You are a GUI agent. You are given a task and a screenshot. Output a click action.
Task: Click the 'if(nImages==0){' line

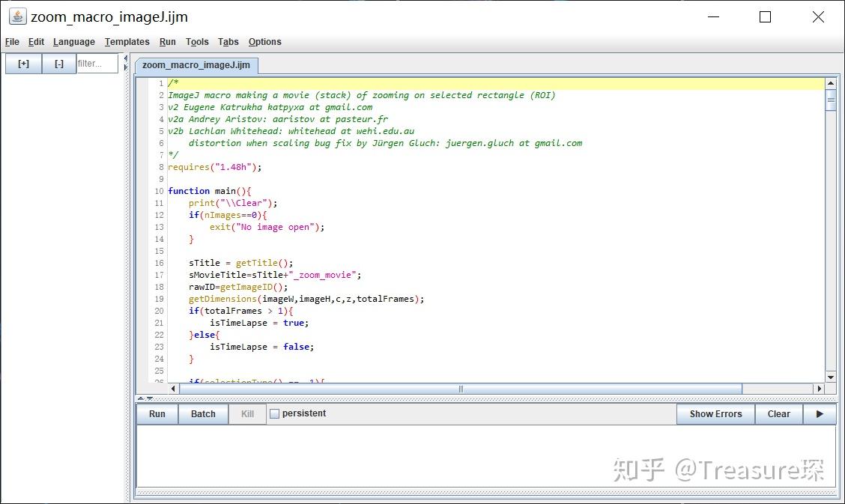[228, 215]
